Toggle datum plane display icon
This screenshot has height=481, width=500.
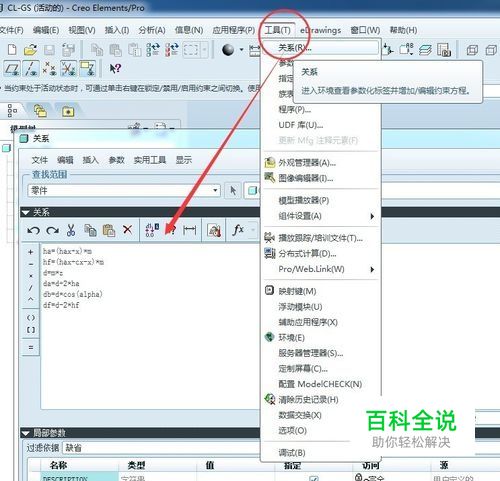click(12, 69)
